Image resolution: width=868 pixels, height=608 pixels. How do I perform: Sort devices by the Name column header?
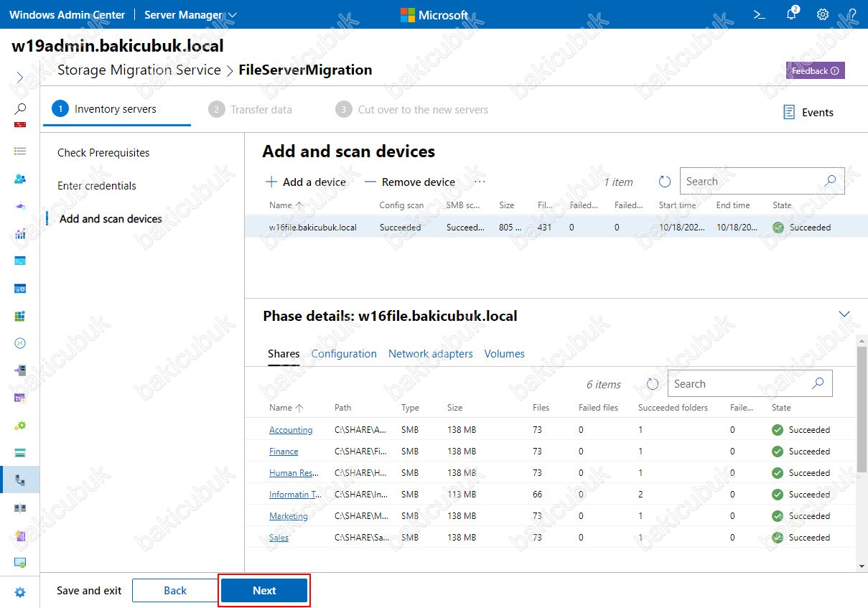click(286, 205)
